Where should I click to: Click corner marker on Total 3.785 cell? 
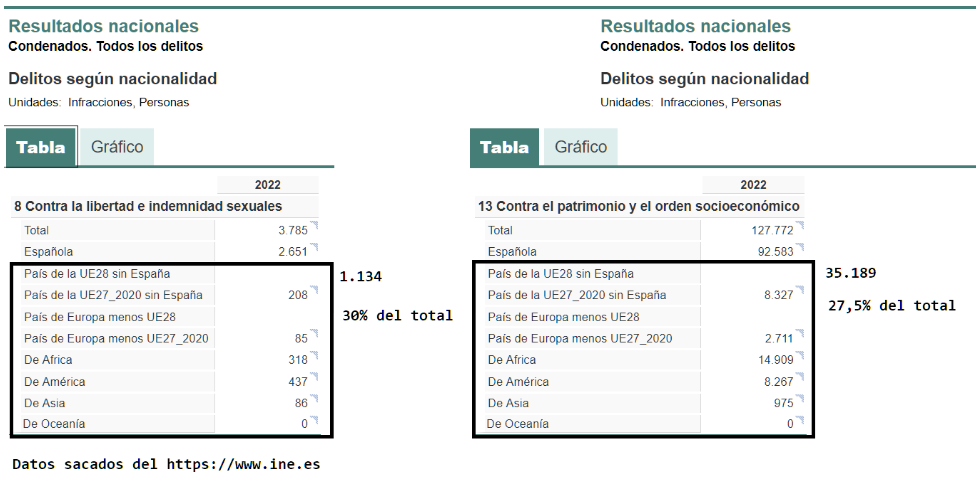click(x=314, y=225)
